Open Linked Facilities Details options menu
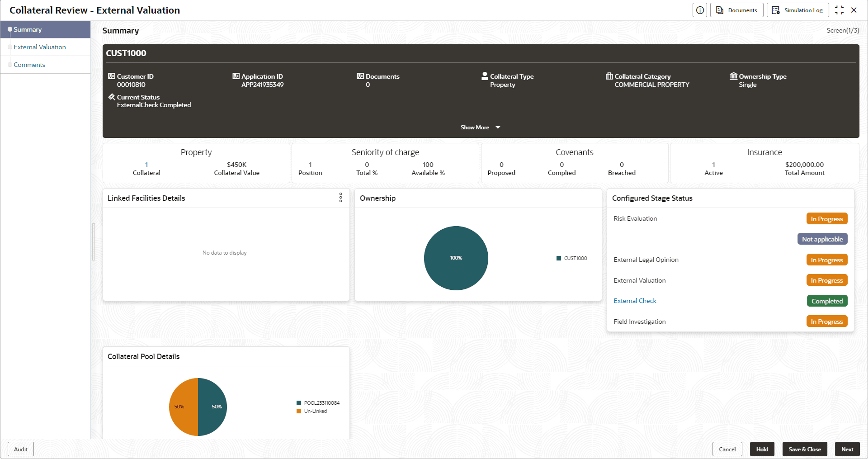The height and width of the screenshot is (459, 868). [340, 198]
